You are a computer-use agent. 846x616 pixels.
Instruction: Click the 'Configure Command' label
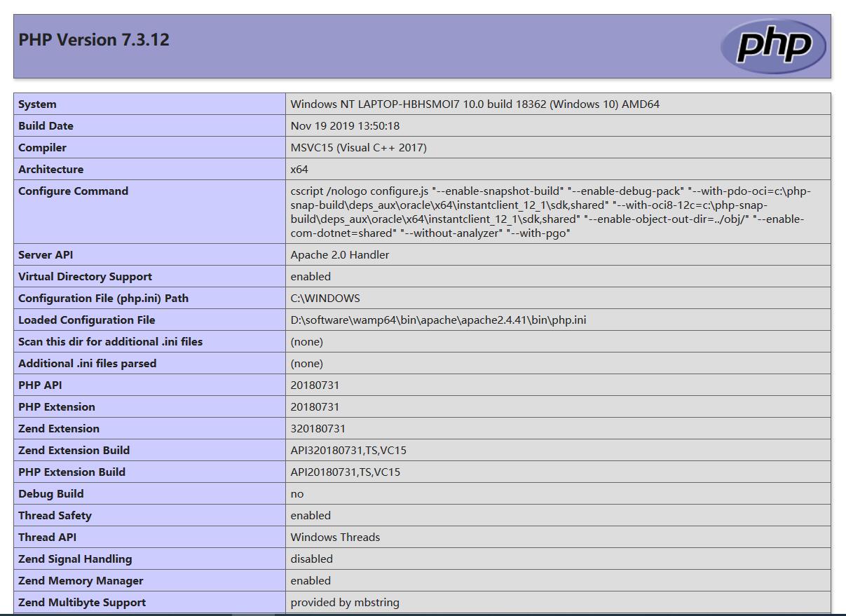[73, 191]
